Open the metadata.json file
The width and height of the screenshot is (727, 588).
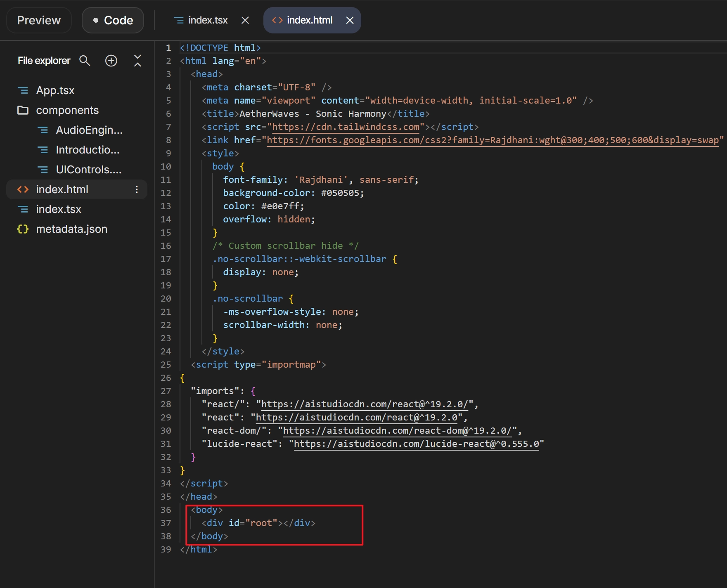point(71,229)
